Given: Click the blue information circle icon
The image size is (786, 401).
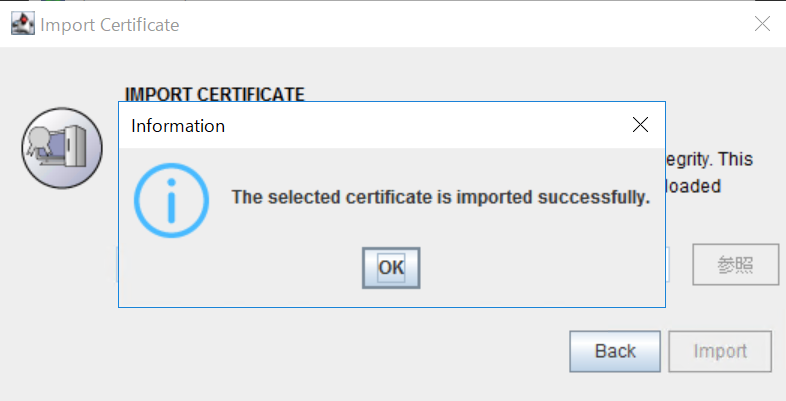Looking at the screenshot, I should (172, 197).
